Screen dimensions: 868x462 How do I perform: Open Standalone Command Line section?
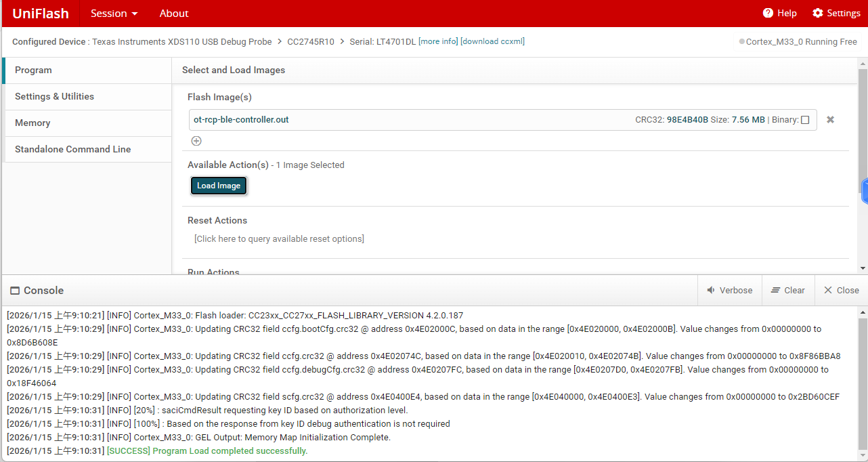pyautogui.click(x=87, y=149)
